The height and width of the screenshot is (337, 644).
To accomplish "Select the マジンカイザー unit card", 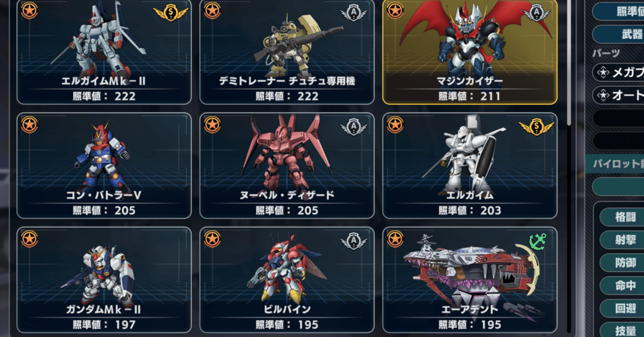I will 470,51.
